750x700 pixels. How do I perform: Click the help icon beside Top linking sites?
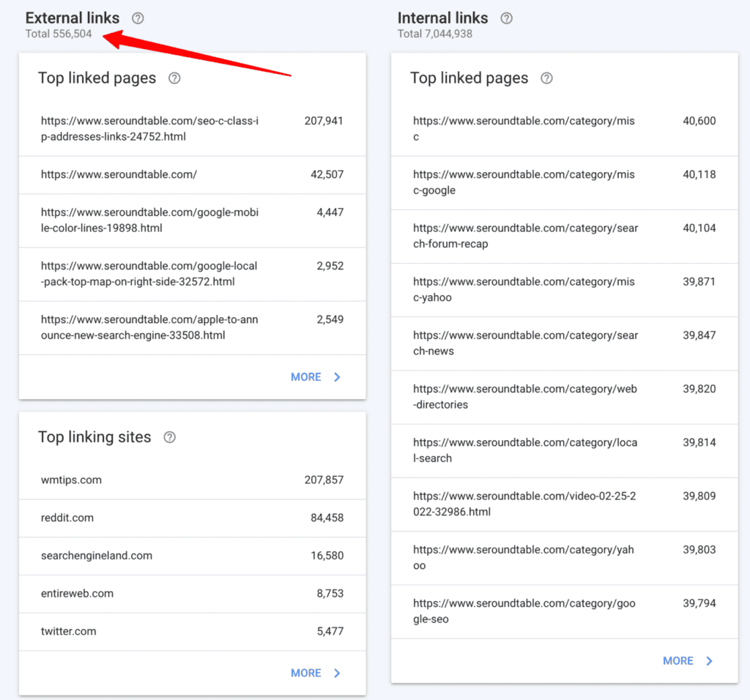click(x=169, y=437)
